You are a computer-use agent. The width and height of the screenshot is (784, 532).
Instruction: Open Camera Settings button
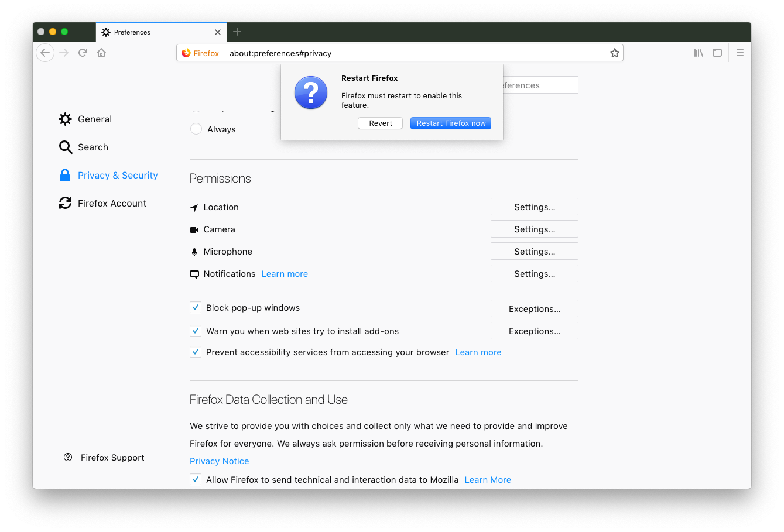click(535, 229)
